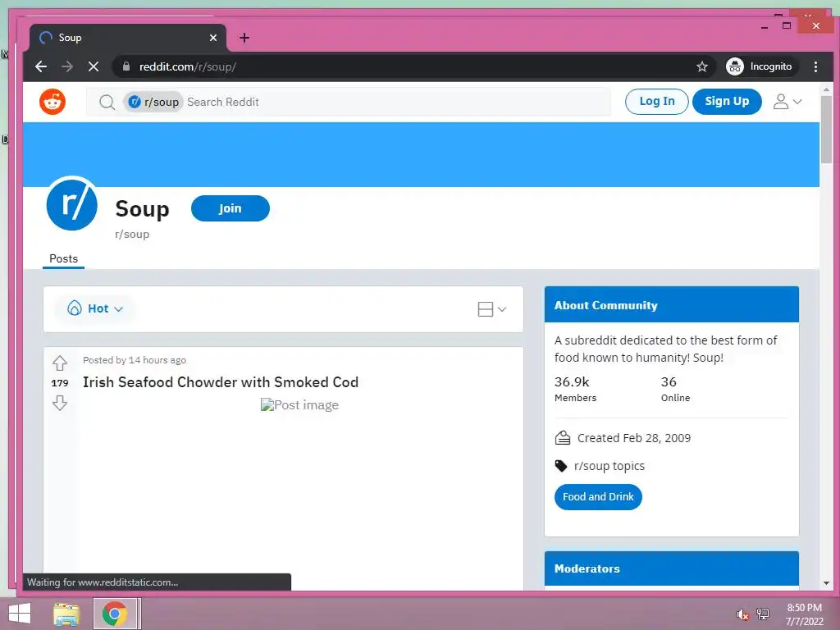Open Windows Start menu
The height and width of the screenshot is (630, 840).
20,614
